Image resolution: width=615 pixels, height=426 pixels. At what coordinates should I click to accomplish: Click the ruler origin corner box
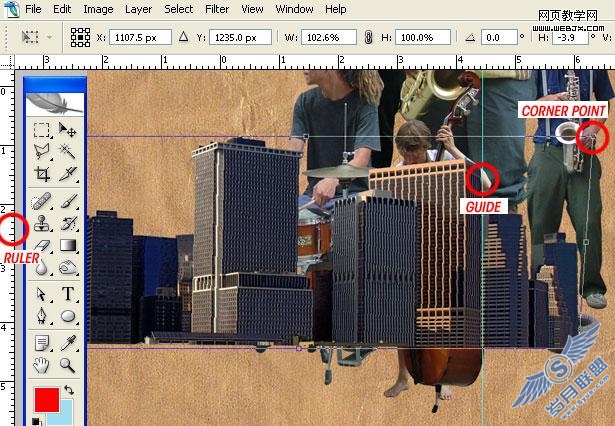(7, 62)
